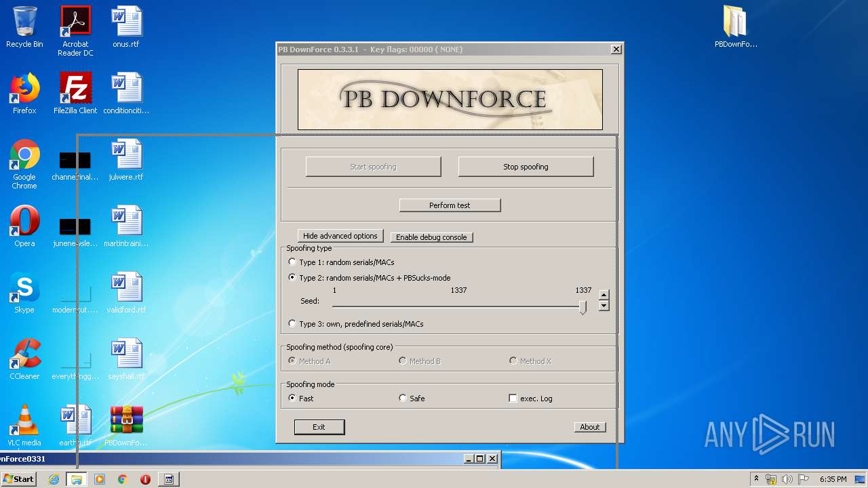Choose spoofing Method A
The width and height of the screenshot is (868, 488).
pos(292,361)
